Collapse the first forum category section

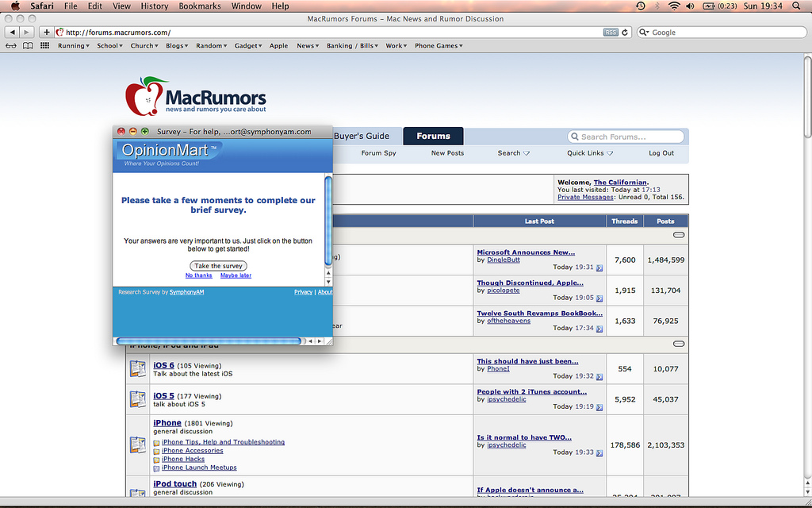pos(679,235)
